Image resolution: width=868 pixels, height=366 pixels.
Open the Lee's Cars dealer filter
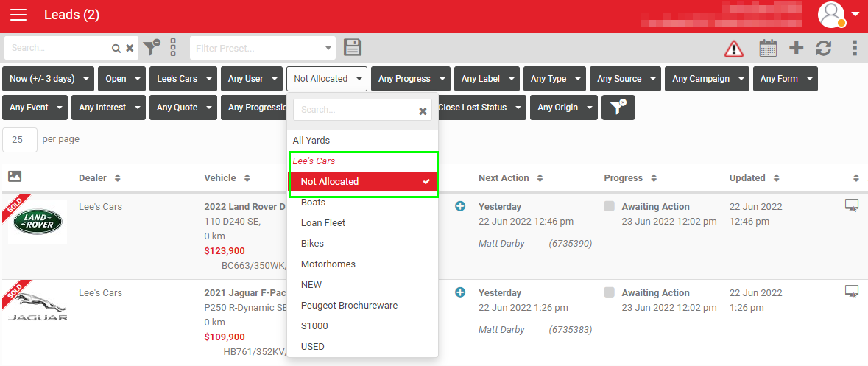click(183, 79)
